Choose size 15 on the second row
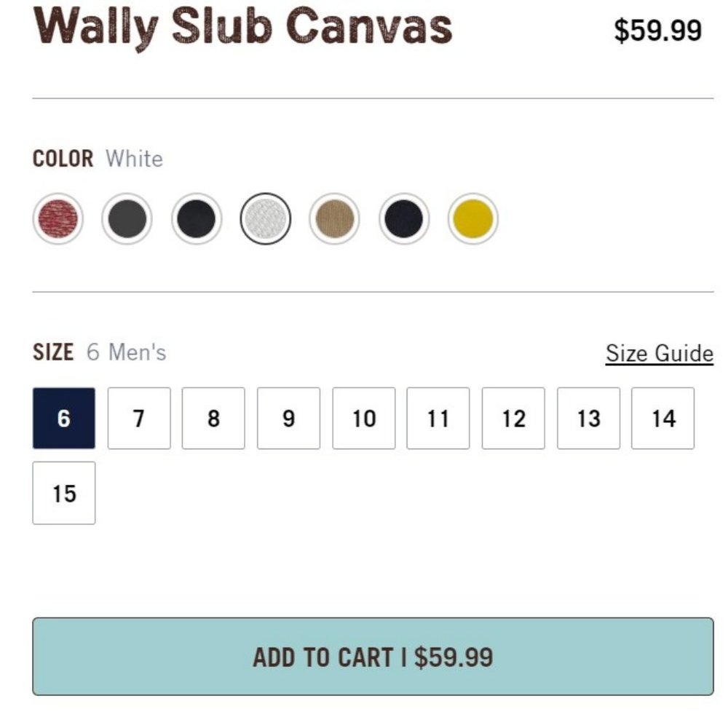 coord(64,493)
